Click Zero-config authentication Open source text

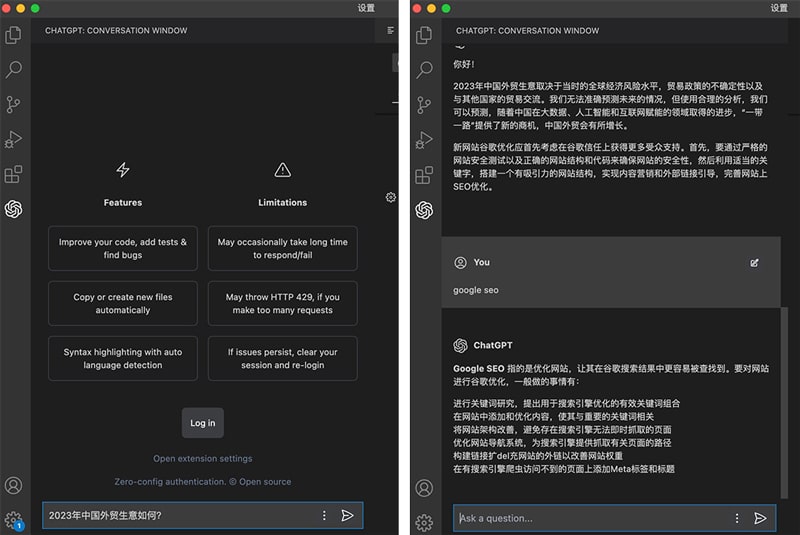click(x=203, y=481)
